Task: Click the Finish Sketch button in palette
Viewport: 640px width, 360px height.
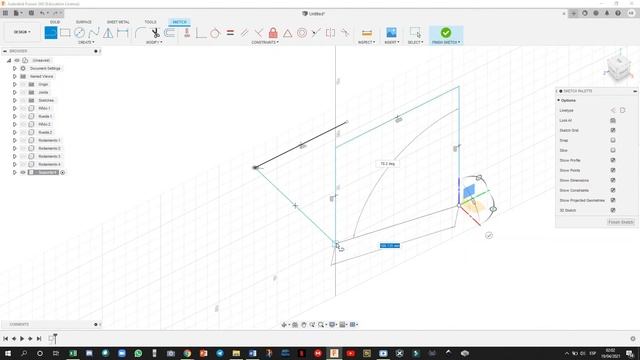Action: (620, 222)
